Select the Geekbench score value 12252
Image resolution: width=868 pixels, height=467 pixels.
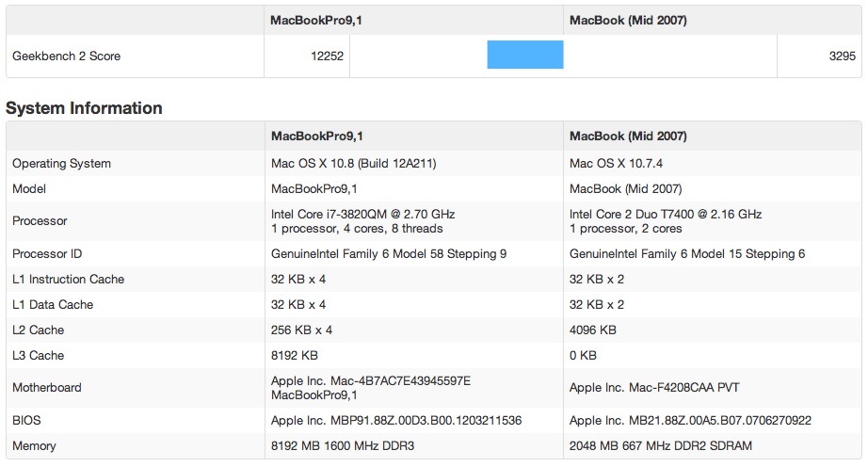327,56
